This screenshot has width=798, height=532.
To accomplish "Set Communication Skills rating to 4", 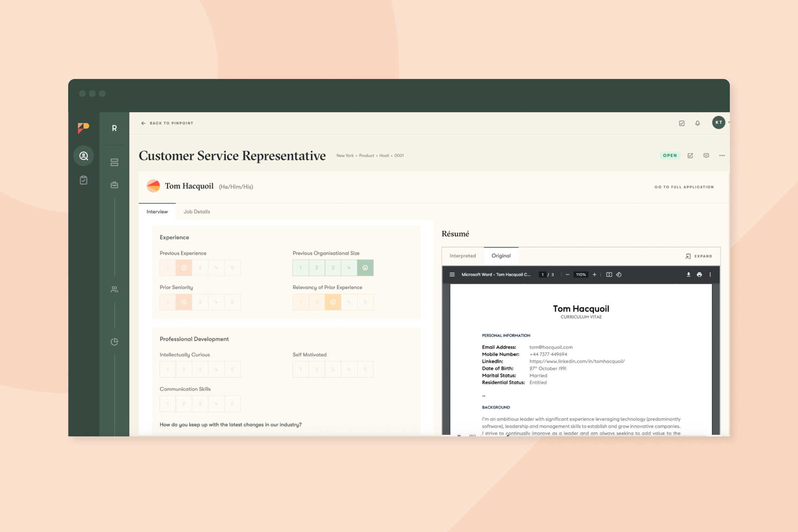I will pos(216,404).
